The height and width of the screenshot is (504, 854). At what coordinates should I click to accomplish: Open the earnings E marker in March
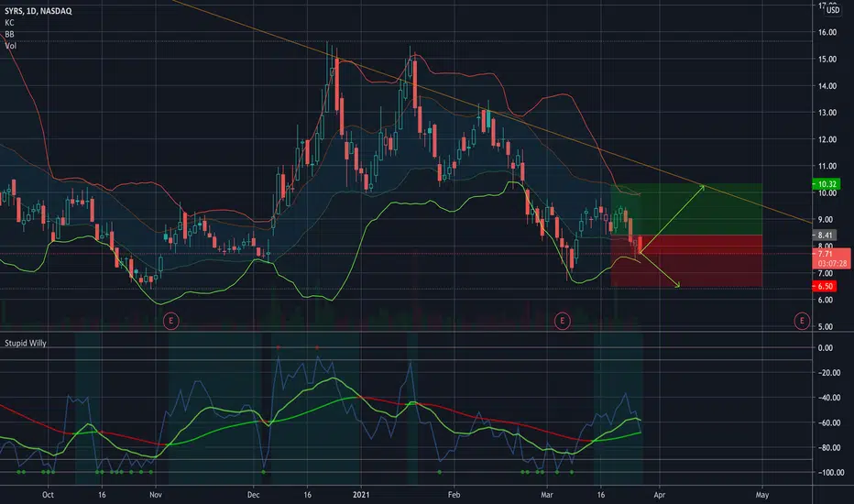[562, 321]
